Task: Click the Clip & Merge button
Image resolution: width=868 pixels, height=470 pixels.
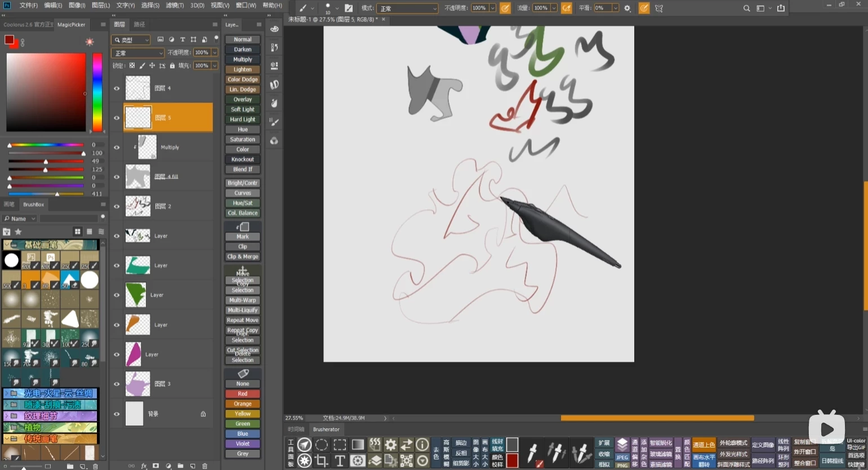Action: click(x=243, y=257)
